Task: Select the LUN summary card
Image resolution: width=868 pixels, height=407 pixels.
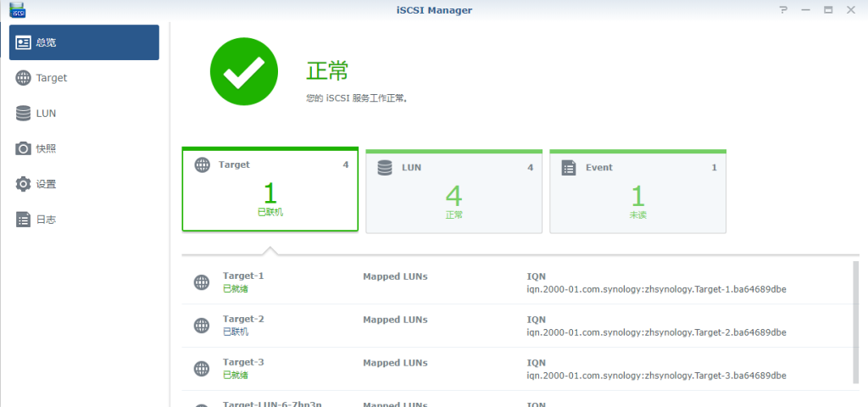Action: tap(454, 191)
